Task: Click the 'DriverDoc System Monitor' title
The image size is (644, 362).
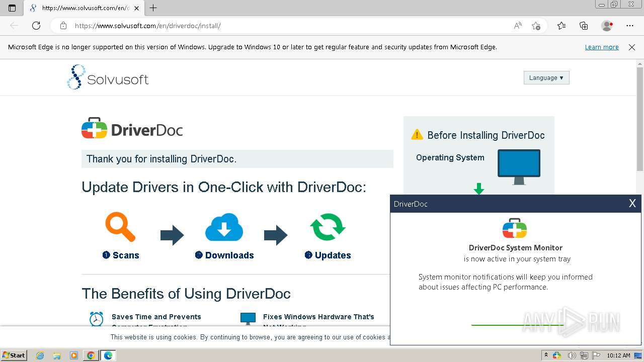Action: click(516, 247)
